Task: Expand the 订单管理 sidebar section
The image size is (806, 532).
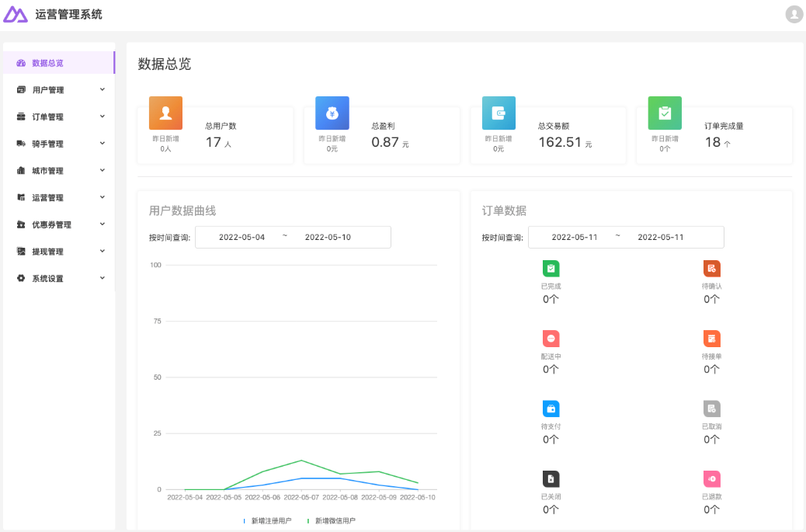Action: [58, 116]
